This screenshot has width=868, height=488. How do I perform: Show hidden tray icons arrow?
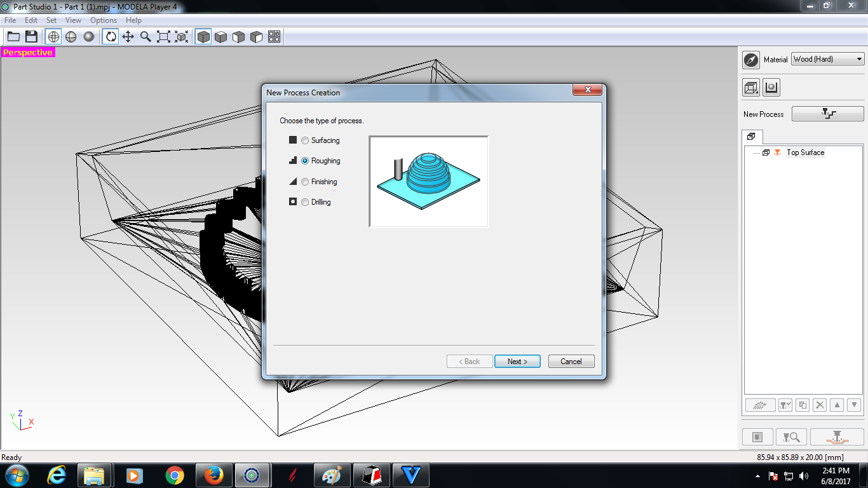coord(757,476)
